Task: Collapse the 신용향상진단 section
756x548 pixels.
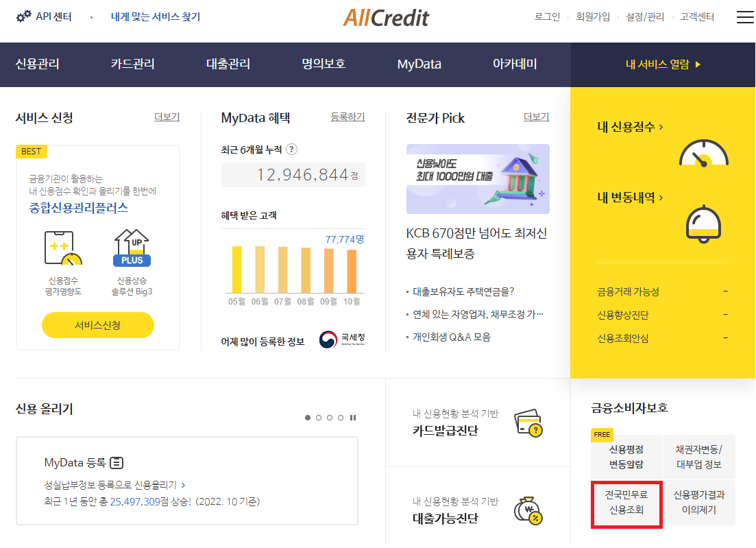Action: point(726,313)
